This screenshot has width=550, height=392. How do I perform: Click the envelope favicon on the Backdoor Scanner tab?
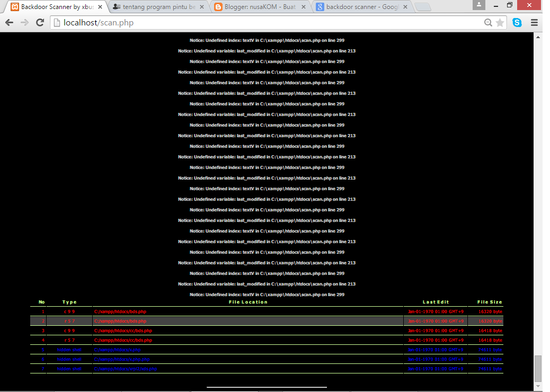coord(14,7)
